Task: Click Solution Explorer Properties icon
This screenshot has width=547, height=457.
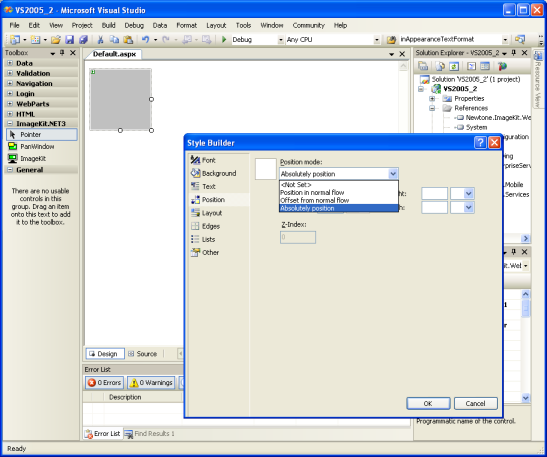Action: coord(423,66)
